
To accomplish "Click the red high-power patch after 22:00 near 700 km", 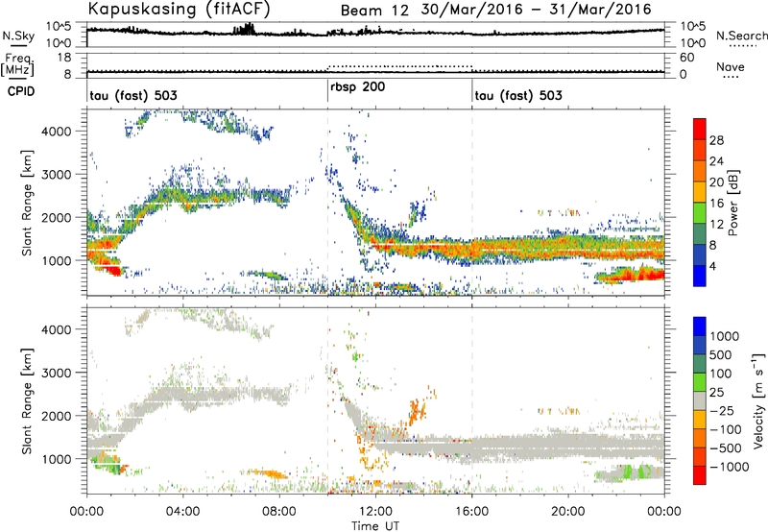I will click(639, 276).
